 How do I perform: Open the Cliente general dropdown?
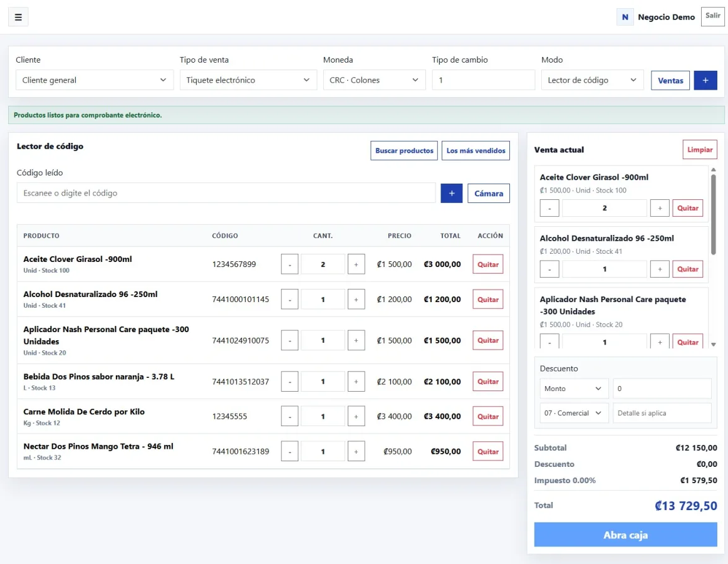coord(95,80)
